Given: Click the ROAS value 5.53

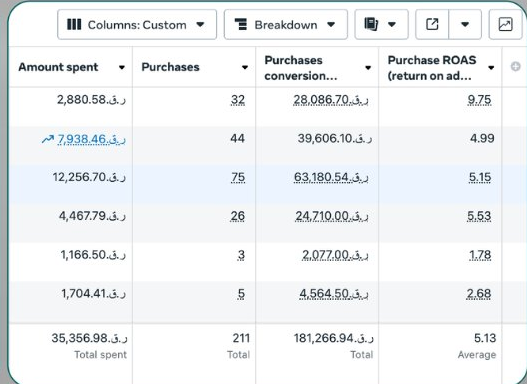Looking at the screenshot, I should tap(479, 216).
